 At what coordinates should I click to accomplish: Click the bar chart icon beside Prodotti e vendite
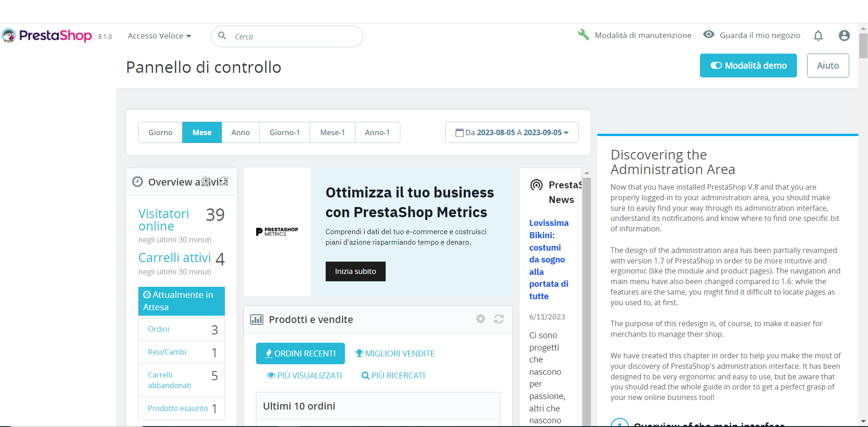257,319
